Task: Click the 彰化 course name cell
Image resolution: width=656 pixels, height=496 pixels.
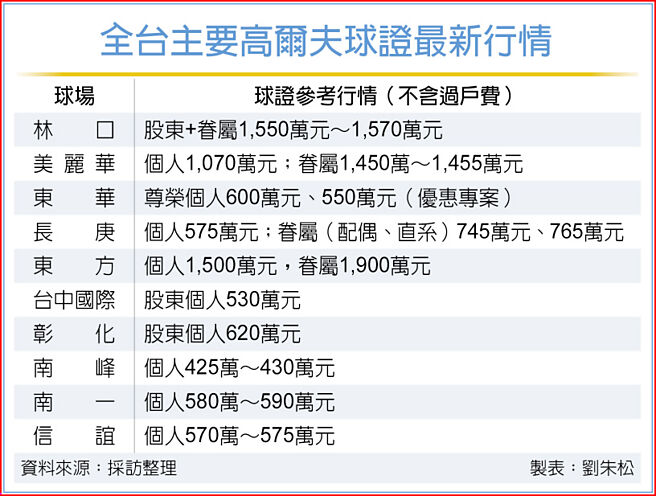Action: (x=74, y=334)
